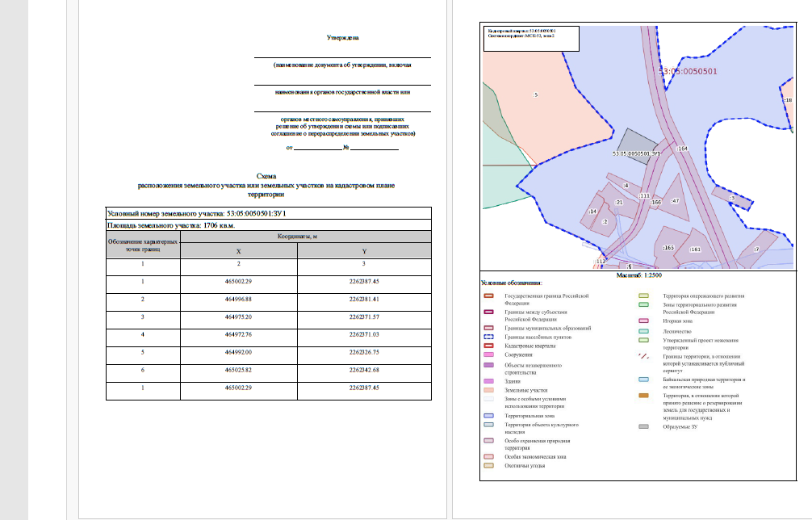Click the document number blank after "№"
This screenshot has height=520, width=812.
[x=375, y=148]
